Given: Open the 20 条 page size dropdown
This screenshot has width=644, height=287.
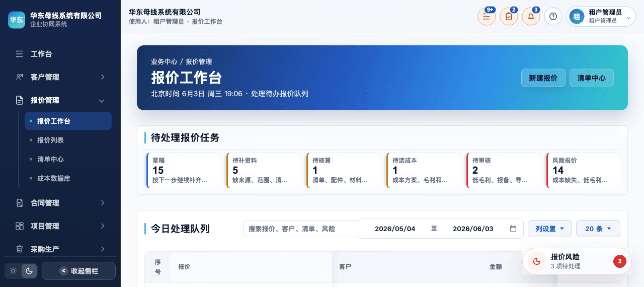Looking at the screenshot, I should 598,229.
